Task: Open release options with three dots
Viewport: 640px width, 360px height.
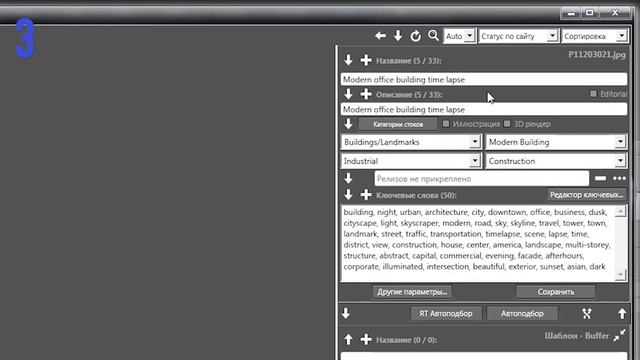Action: click(619, 178)
